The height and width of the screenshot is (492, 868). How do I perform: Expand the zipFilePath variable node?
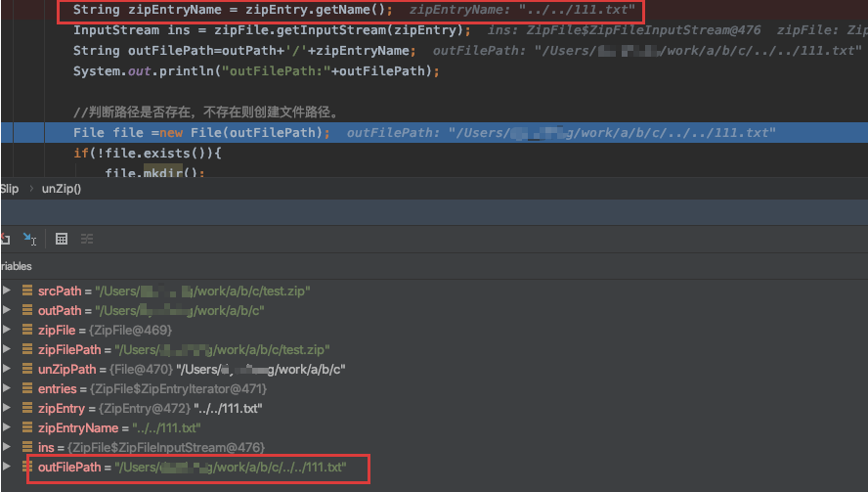pos(7,349)
